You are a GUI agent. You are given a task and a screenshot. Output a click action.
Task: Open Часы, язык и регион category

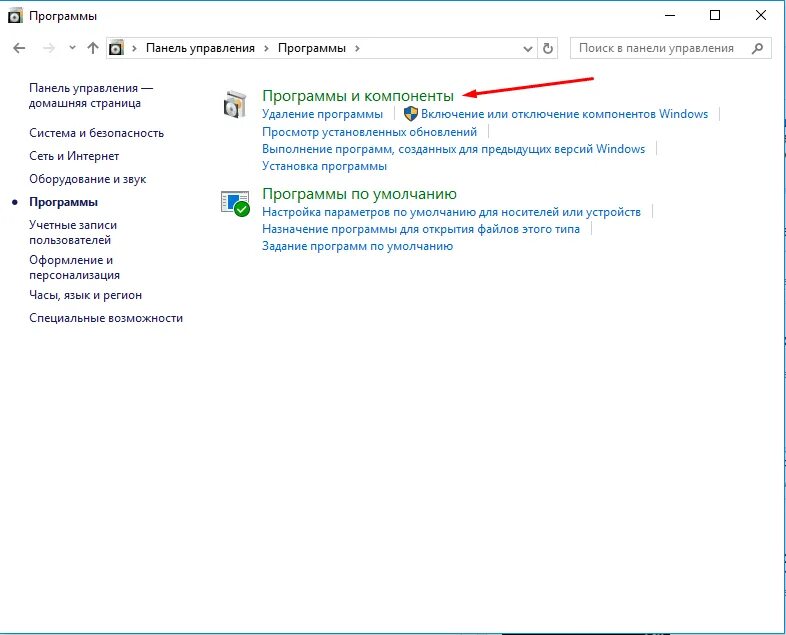tap(85, 295)
